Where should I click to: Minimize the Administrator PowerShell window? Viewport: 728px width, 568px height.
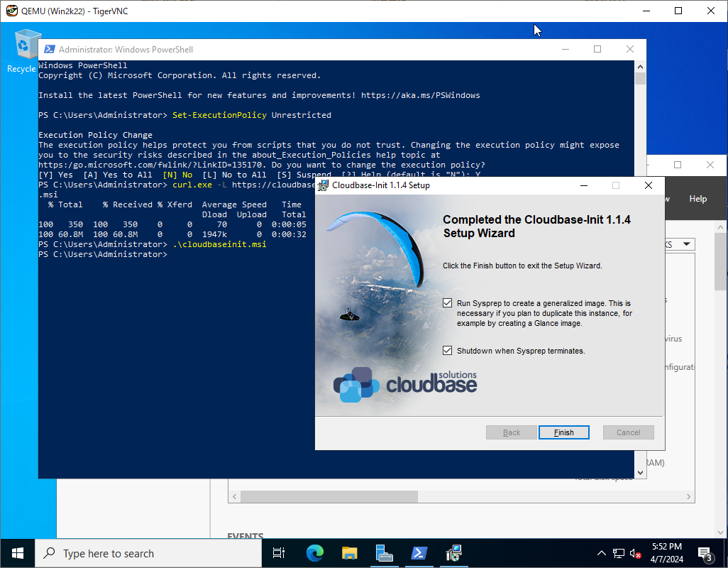tap(566, 49)
